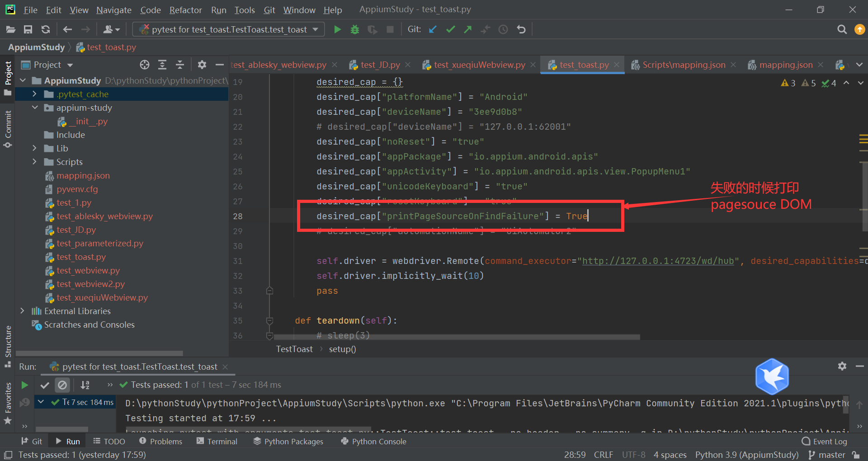Open the Terminal tool window

coord(217,441)
